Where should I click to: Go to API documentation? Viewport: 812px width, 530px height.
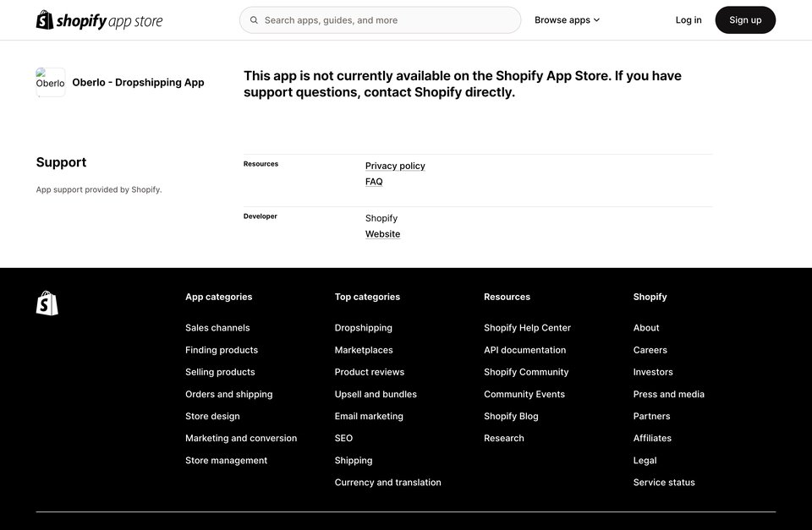524,350
